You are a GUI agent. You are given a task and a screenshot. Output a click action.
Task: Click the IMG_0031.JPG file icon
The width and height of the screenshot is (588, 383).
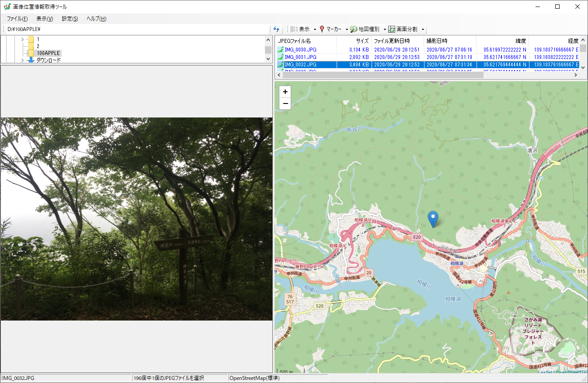pos(280,57)
